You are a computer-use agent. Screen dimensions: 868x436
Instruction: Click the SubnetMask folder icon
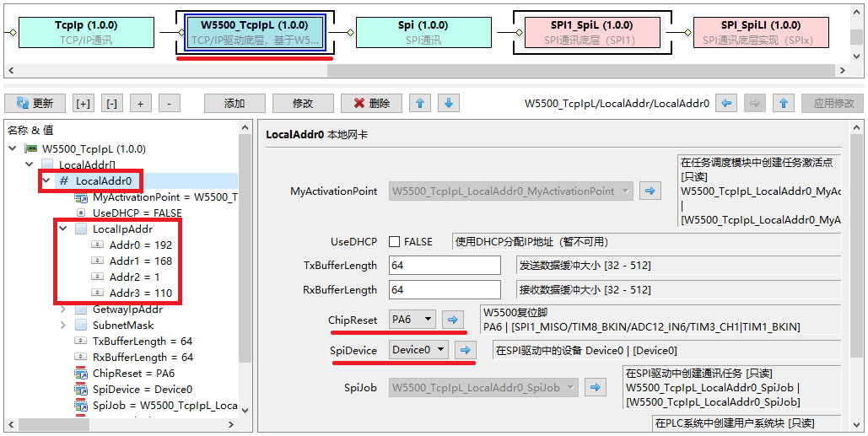(81, 326)
